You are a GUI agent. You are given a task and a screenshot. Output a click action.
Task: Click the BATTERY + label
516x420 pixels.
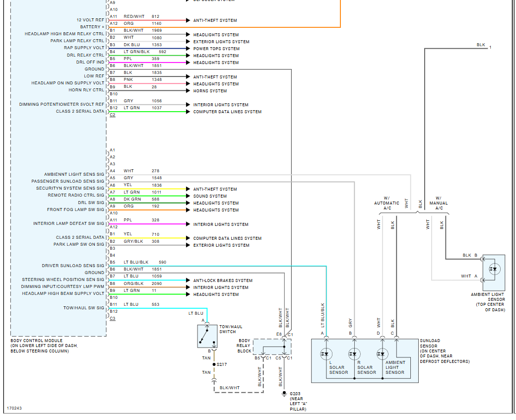tap(92, 27)
